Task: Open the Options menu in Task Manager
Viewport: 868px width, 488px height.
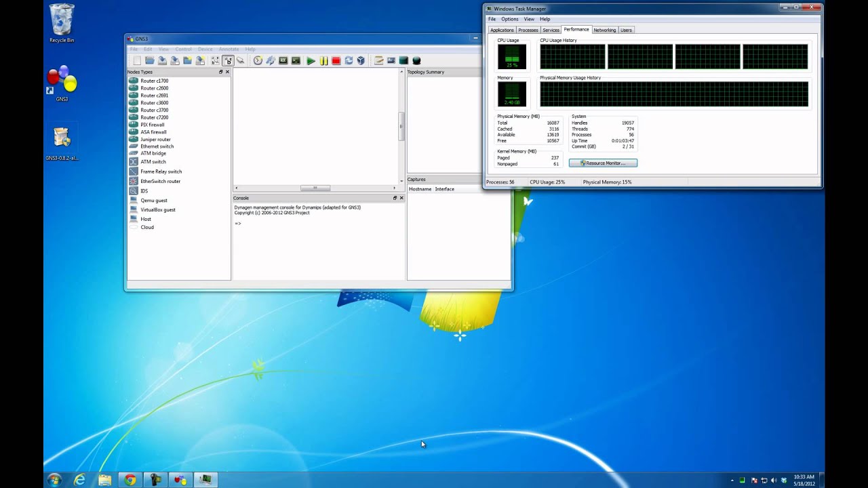Action: (510, 19)
